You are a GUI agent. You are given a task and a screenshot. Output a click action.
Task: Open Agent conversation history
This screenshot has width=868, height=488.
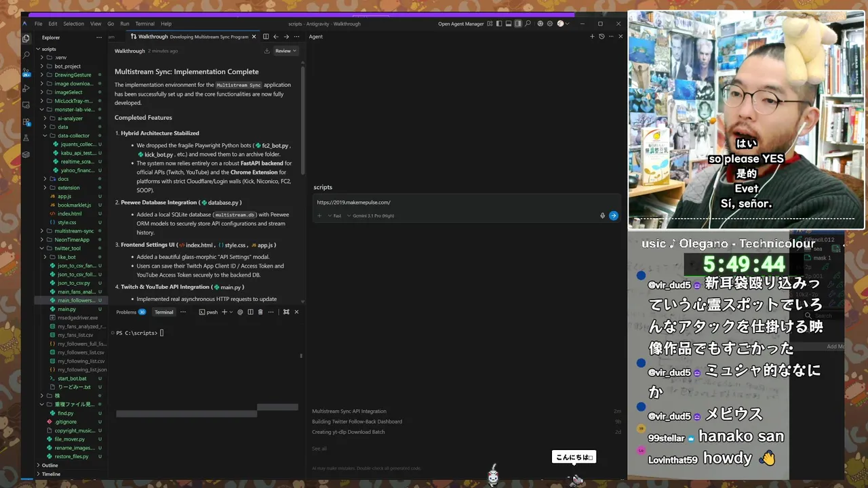(601, 37)
